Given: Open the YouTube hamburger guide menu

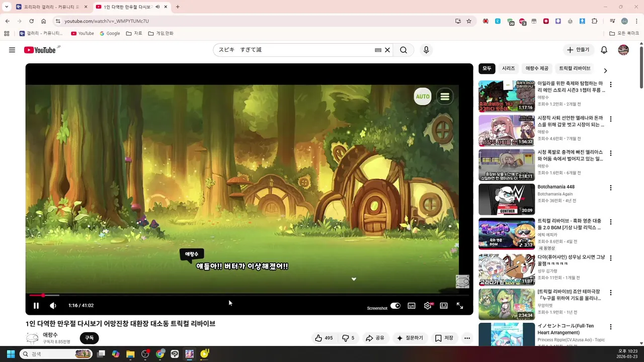Looking at the screenshot, I should 12,50.
